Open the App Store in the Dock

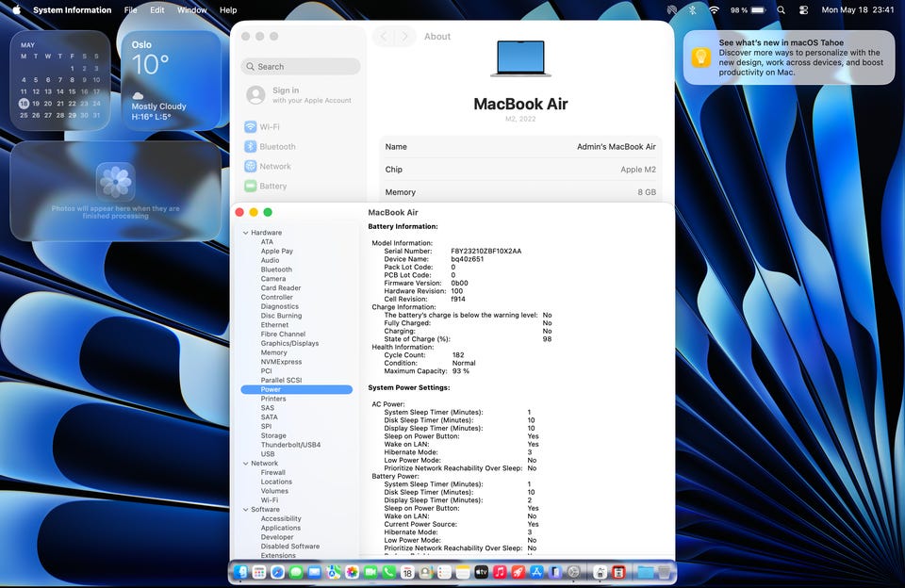[x=536, y=572]
